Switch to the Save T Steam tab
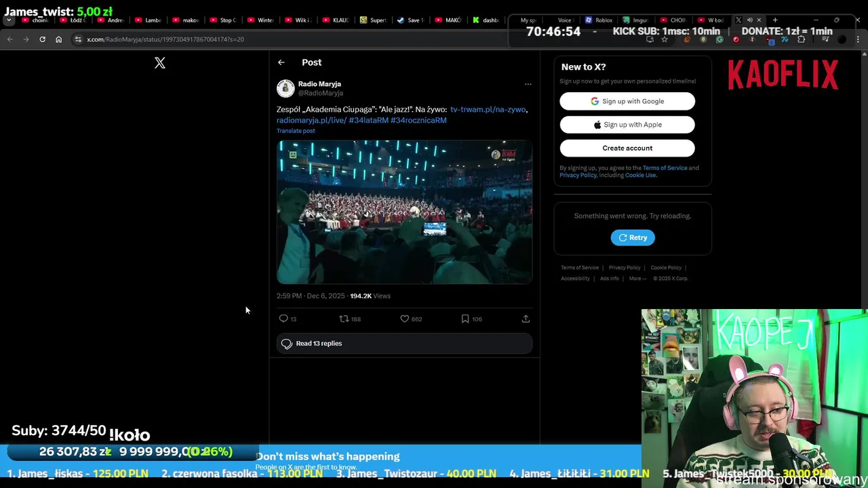Screen dimensions: 868x488 click(410, 20)
